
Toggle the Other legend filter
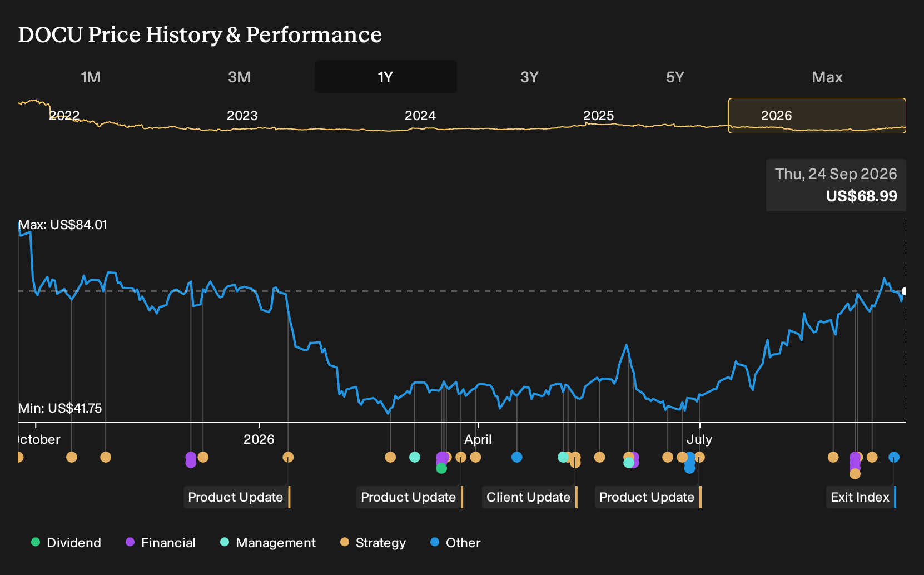point(455,543)
